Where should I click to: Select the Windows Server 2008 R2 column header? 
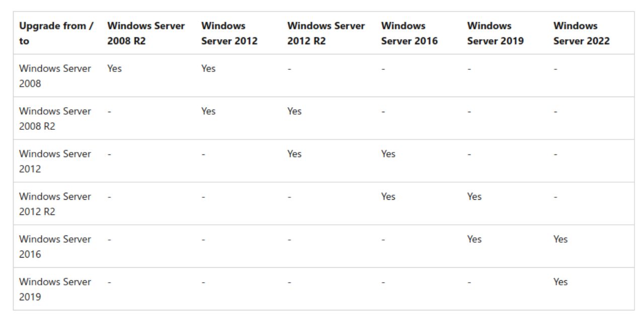point(146,33)
